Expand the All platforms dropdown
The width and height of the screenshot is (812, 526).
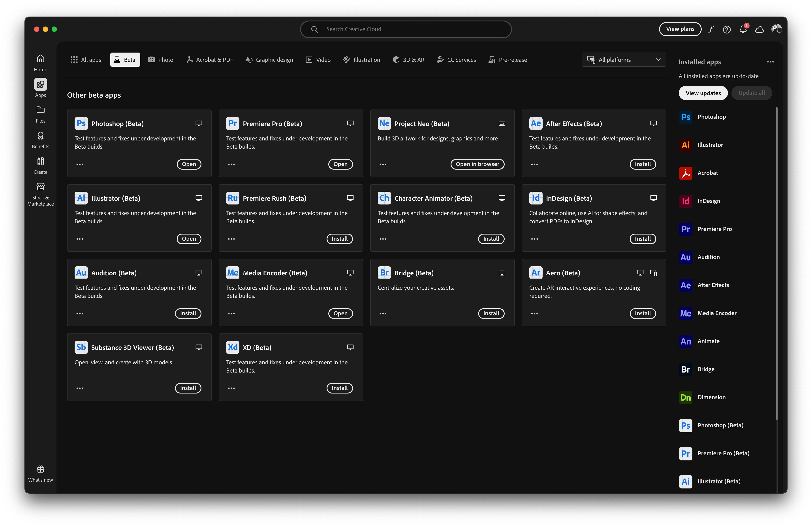point(624,60)
